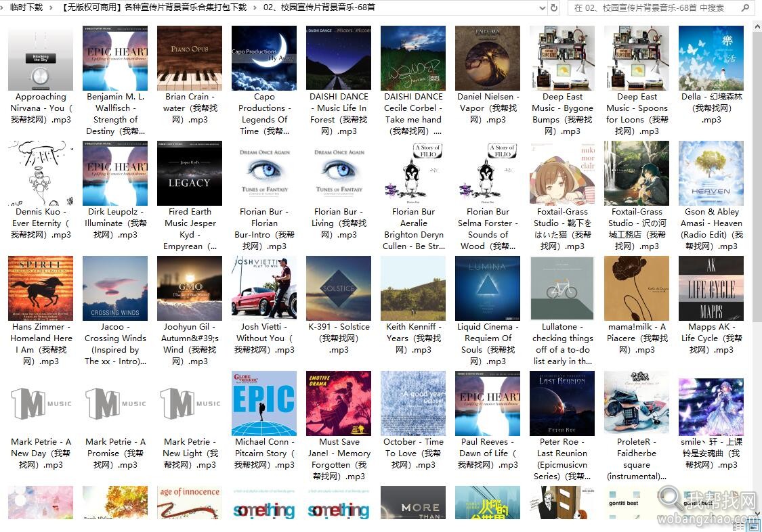Screen dimensions: 762x532
Task: Select the Solstice cover for K-391
Action: 339,288
